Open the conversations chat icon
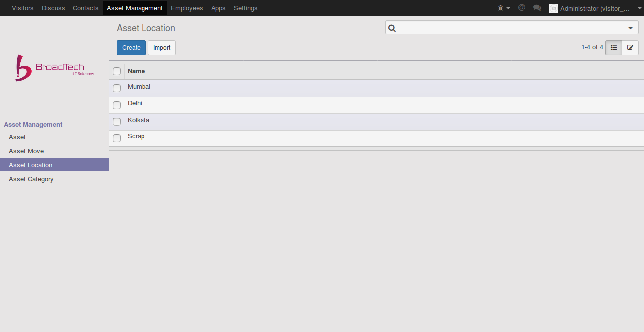Image resolution: width=644 pixels, height=332 pixels. [x=537, y=8]
